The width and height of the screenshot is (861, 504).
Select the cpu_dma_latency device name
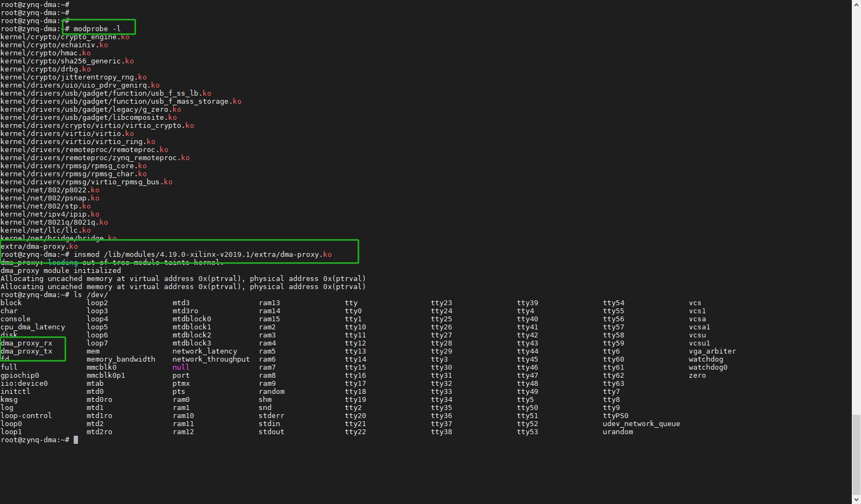[33, 327]
